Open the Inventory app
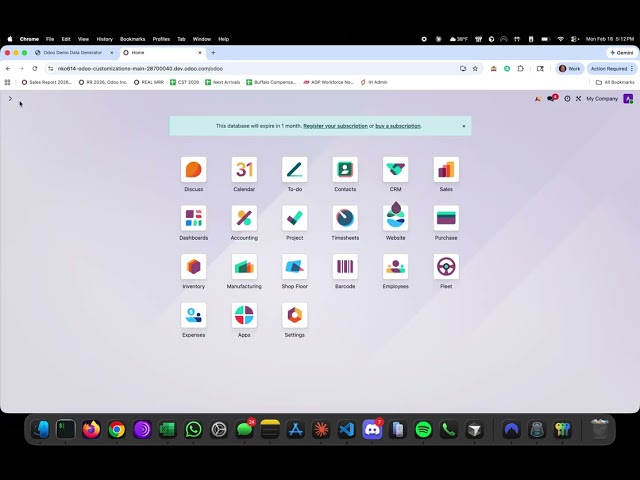The width and height of the screenshot is (640, 480). pos(193,267)
